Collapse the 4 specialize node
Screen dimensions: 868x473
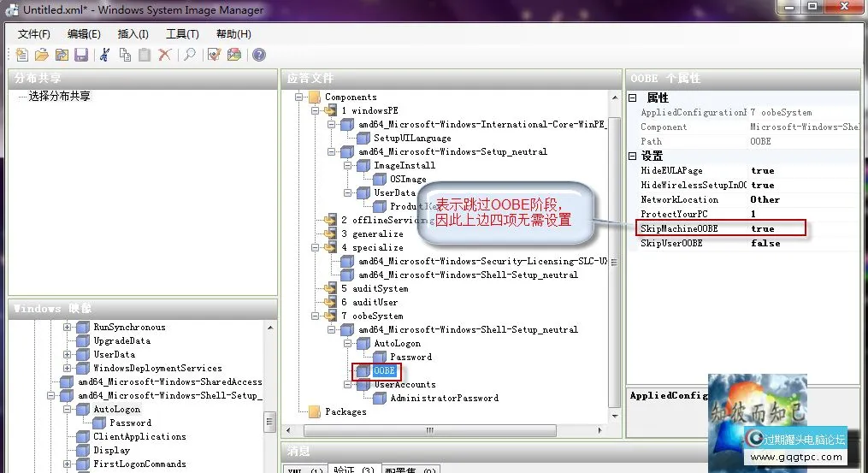pos(315,247)
